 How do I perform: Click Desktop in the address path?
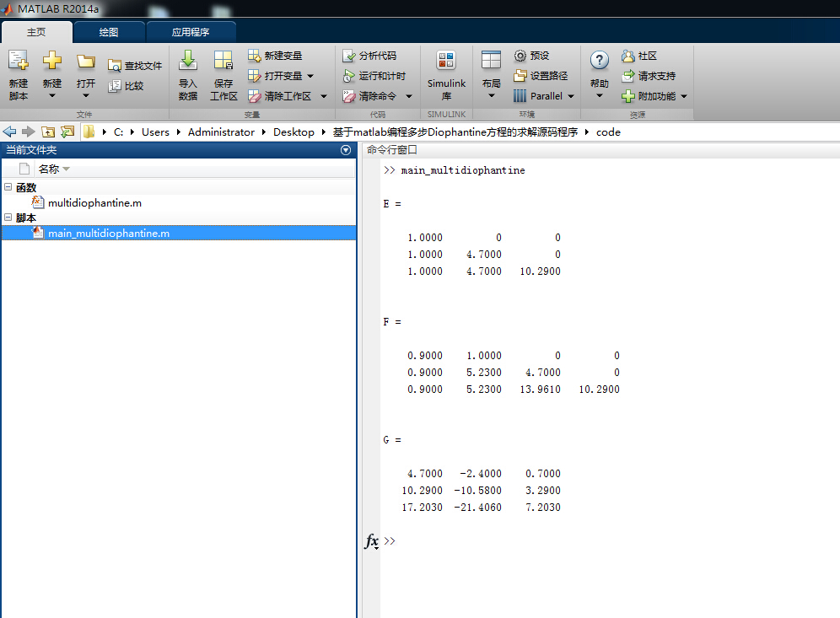293,132
